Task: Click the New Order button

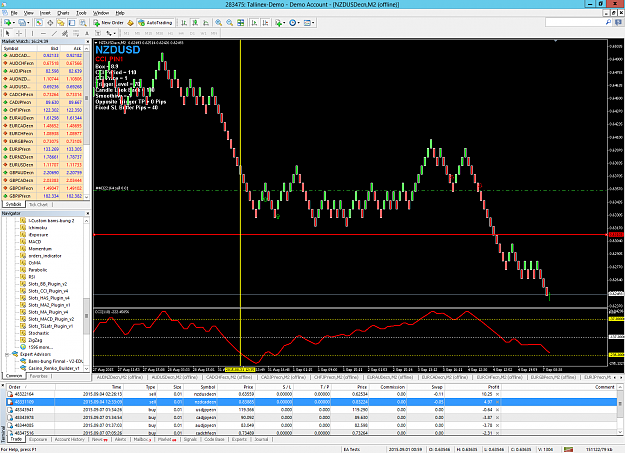Action: pyautogui.click(x=109, y=23)
